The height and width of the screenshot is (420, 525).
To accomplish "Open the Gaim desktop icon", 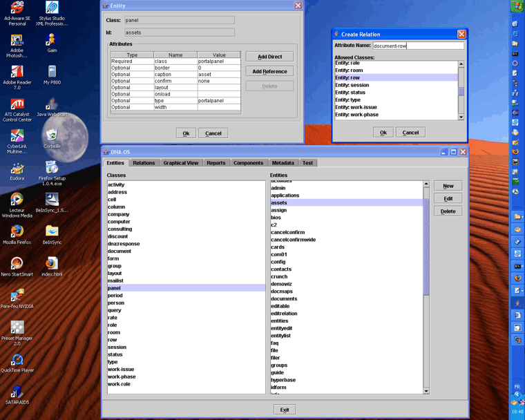I will pyautogui.click(x=52, y=43).
